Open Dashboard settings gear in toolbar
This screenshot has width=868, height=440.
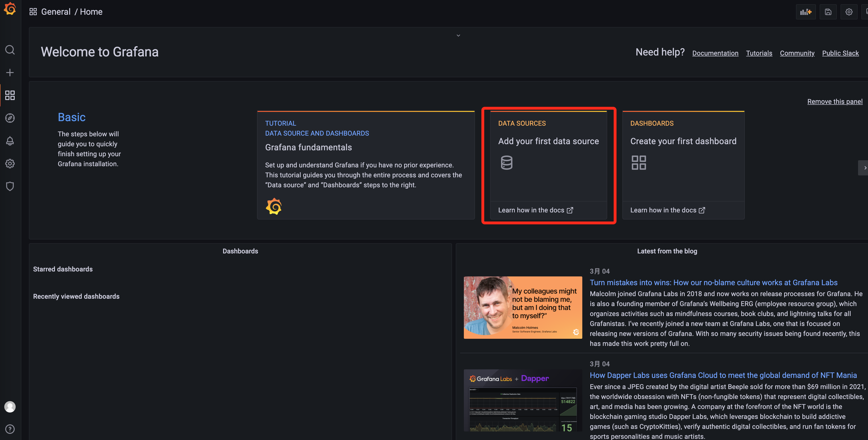[x=849, y=12]
